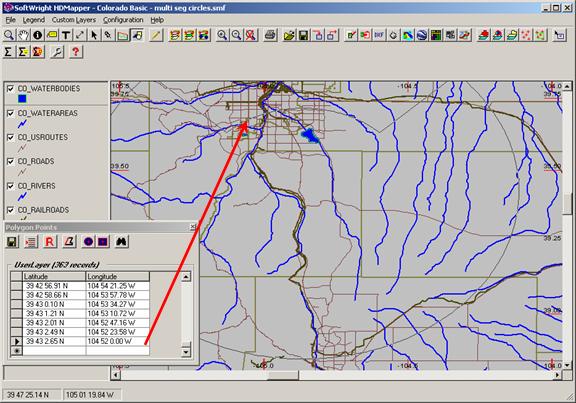Viewport: 576px width, 403px height.
Task: Open the Custom Layers menu
Action: pos(74,20)
